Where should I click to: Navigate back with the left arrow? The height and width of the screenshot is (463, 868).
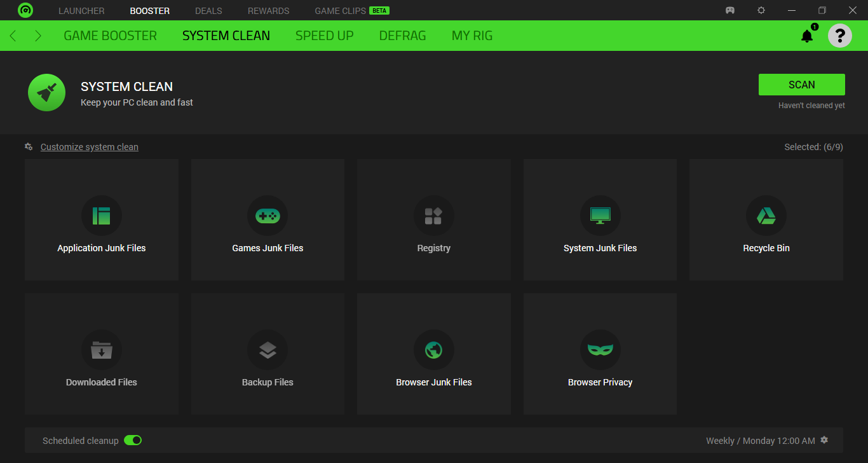13,36
